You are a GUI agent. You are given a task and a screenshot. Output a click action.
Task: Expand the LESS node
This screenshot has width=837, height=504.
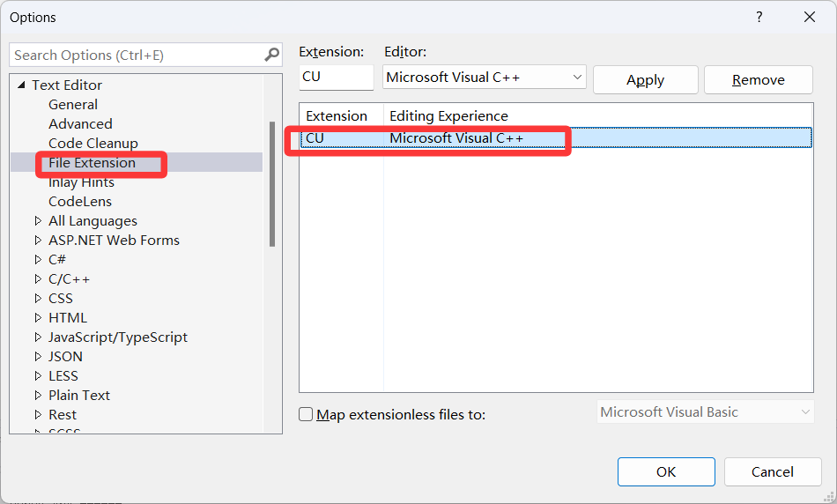pyautogui.click(x=38, y=376)
